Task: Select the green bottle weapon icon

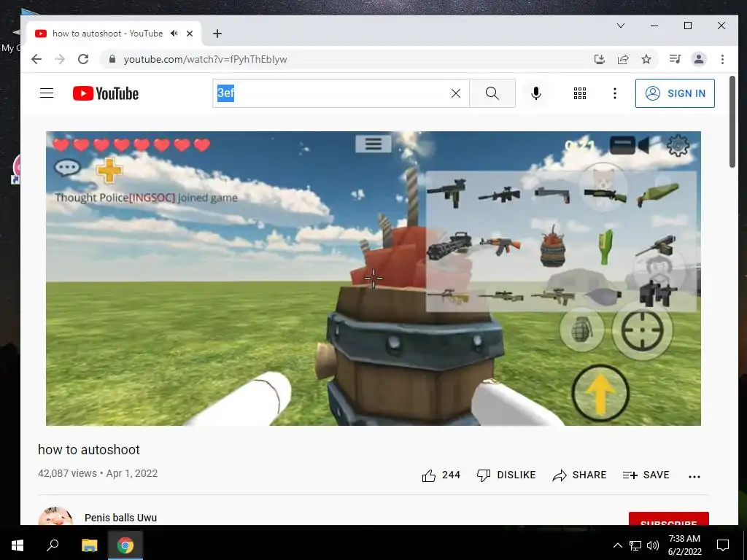Action: click(x=605, y=246)
